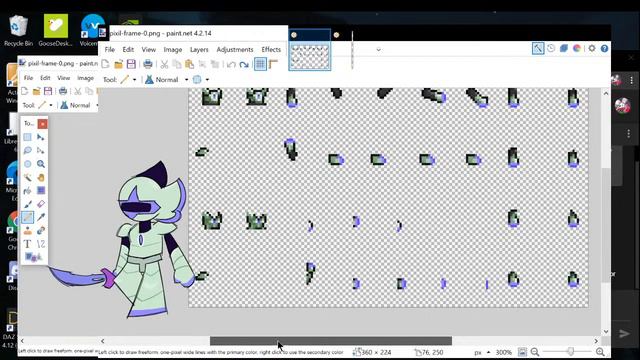Click zoom out magnifier in status bar

(x=535, y=352)
